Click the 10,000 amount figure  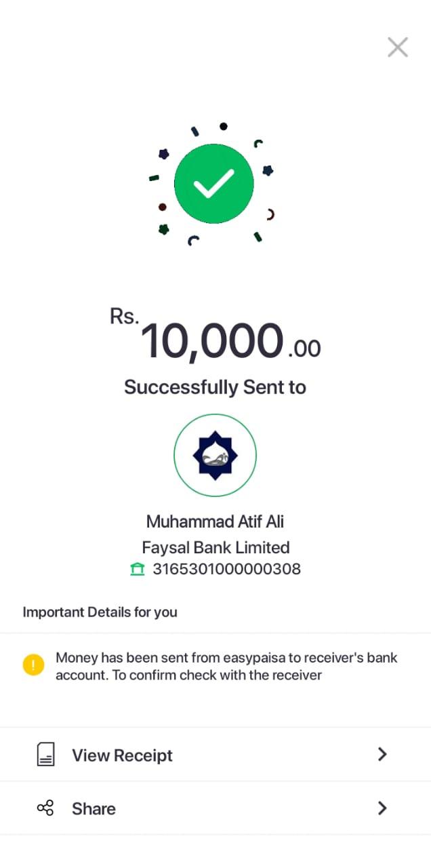tap(211, 341)
